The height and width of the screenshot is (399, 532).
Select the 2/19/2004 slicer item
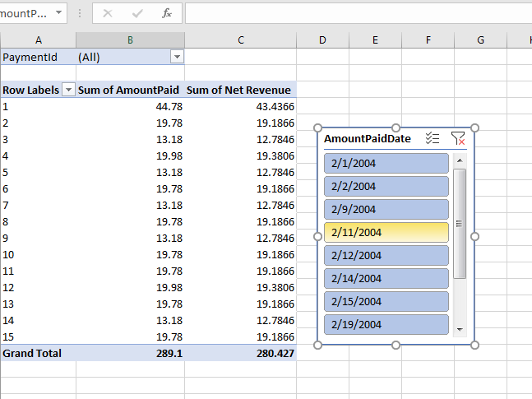point(386,325)
